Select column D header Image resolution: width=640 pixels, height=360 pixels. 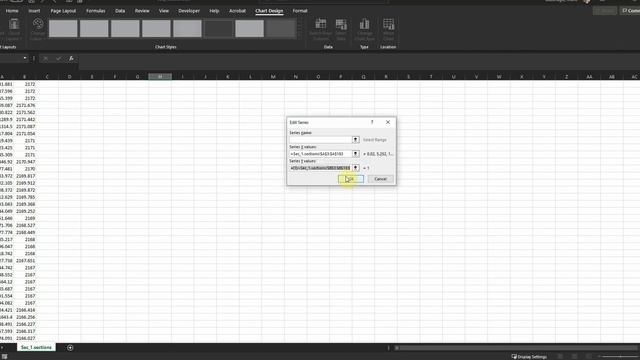pos(69,77)
